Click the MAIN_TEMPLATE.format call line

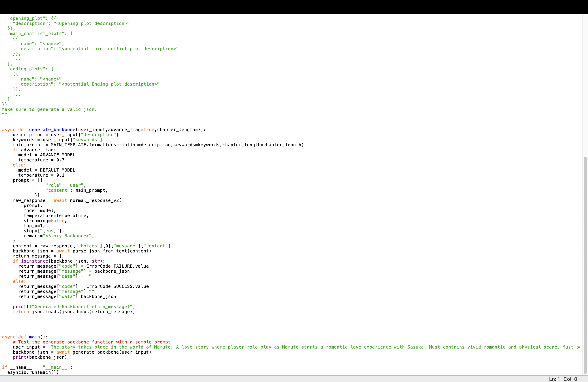click(158, 145)
